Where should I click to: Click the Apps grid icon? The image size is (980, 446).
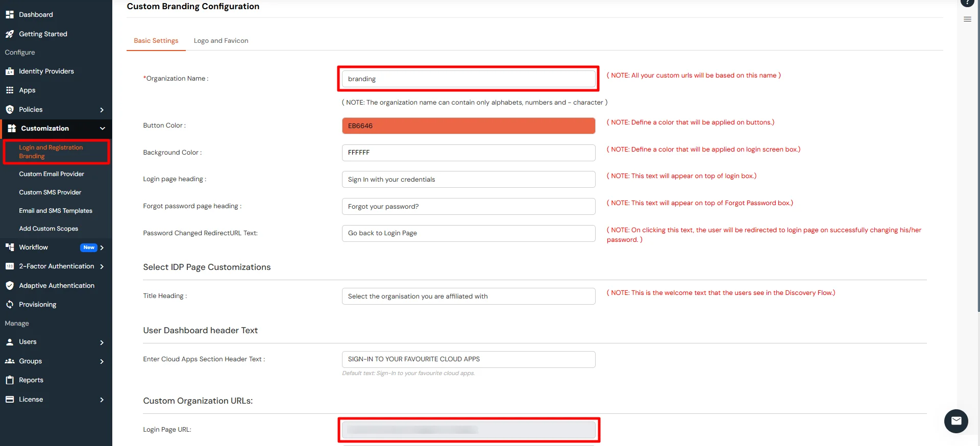pyautogui.click(x=10, y=90)
